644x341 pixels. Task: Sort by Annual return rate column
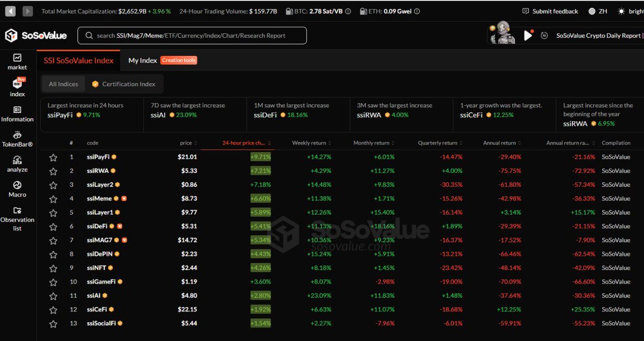tap(570, 143)
